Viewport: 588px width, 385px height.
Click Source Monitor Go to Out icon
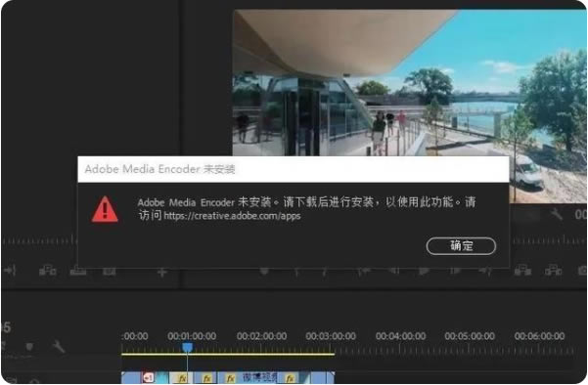coord(10,271)
